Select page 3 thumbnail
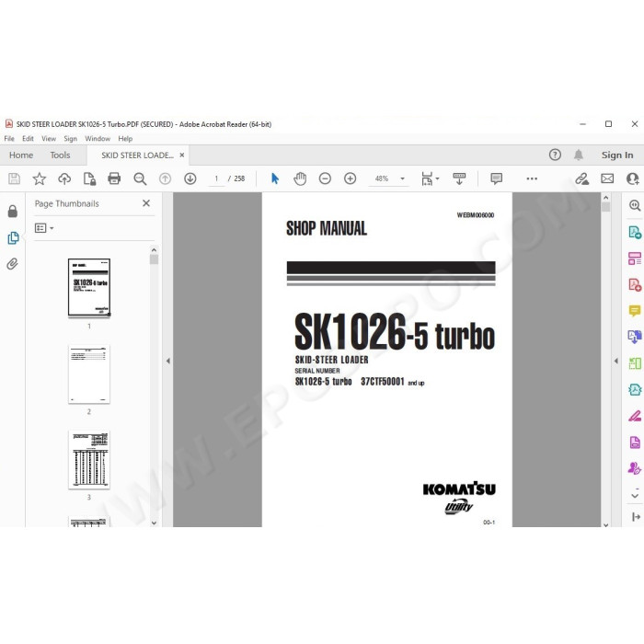This screenshot has width=644, height=644. tap(89, 460)
